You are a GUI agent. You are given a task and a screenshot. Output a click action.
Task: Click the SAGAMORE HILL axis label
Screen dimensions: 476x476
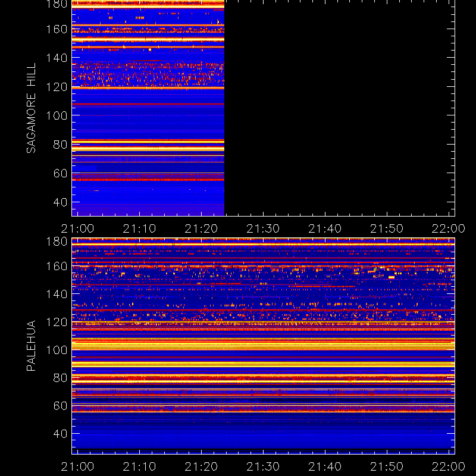click(31, 108)
